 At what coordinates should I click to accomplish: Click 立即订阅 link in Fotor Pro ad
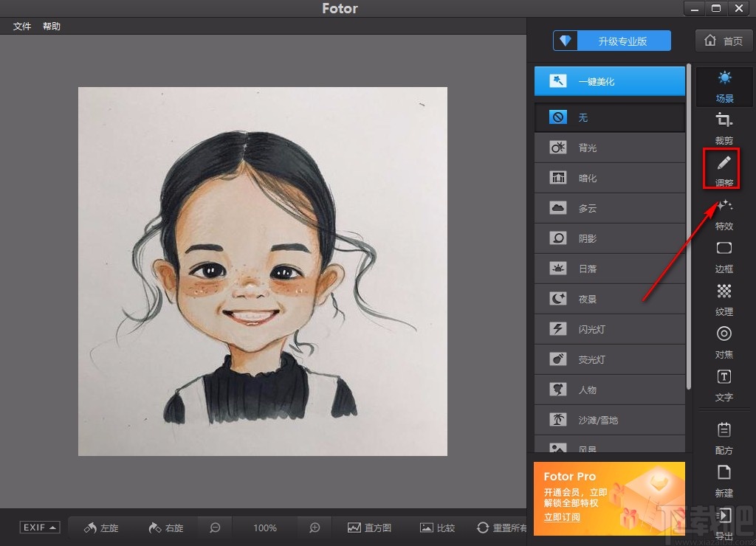click(x=562, y=517)
